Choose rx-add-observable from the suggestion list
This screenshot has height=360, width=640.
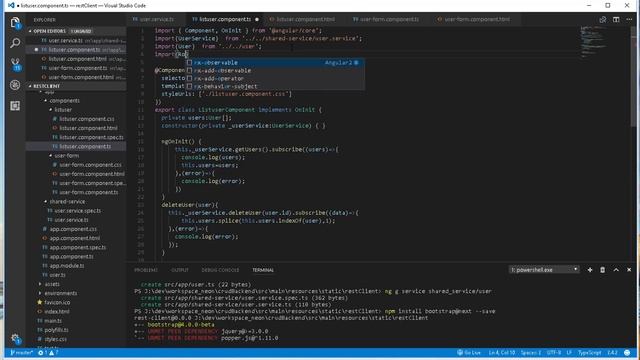tap(274, 70)
